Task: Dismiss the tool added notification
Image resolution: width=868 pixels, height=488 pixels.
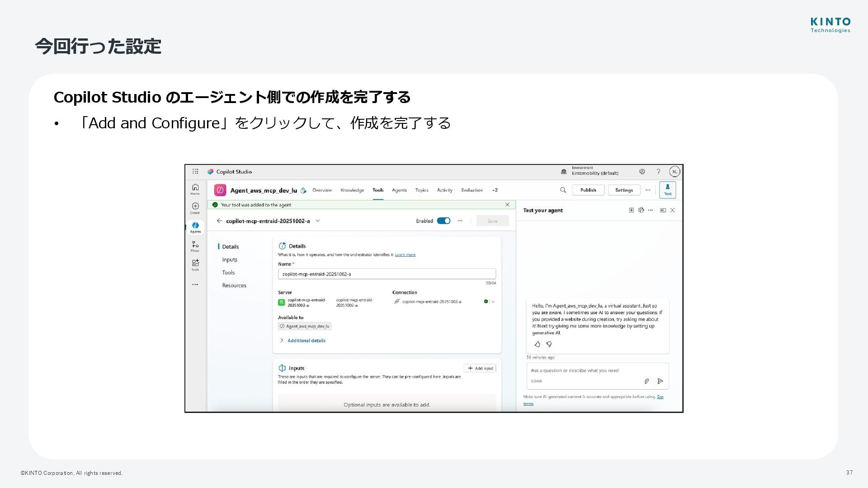Action: (507, 205)
